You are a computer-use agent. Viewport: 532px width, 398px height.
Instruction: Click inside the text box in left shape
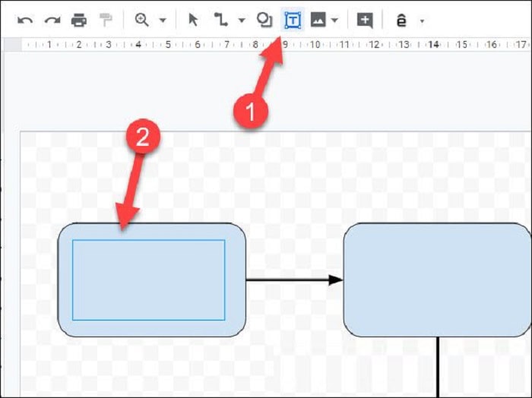coord(148,280)
